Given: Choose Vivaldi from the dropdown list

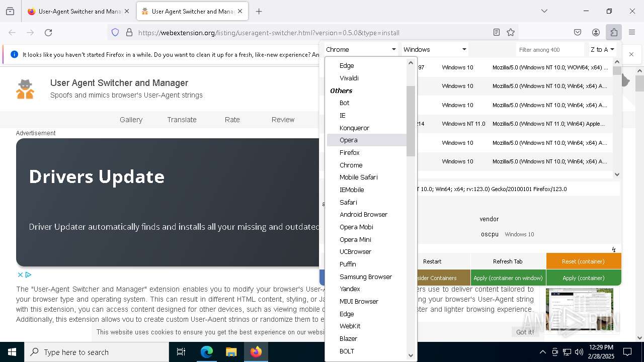Looking at the screenshot, I should 366,78.
